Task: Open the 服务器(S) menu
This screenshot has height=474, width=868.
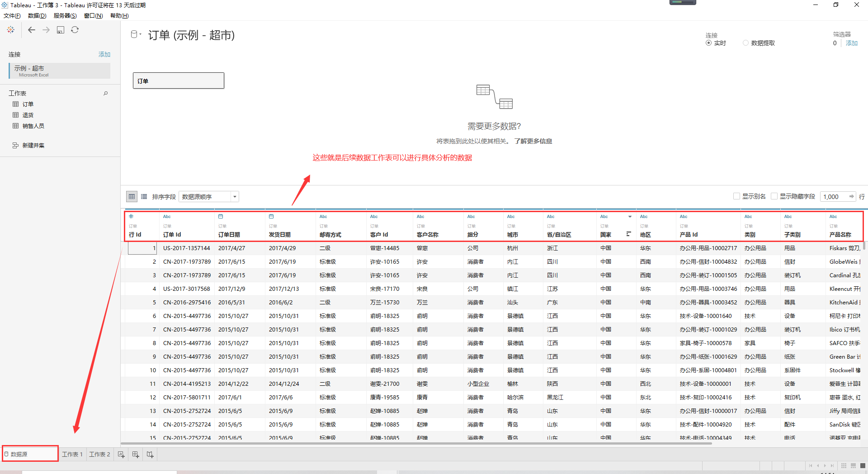Action: tap(65, 16)
